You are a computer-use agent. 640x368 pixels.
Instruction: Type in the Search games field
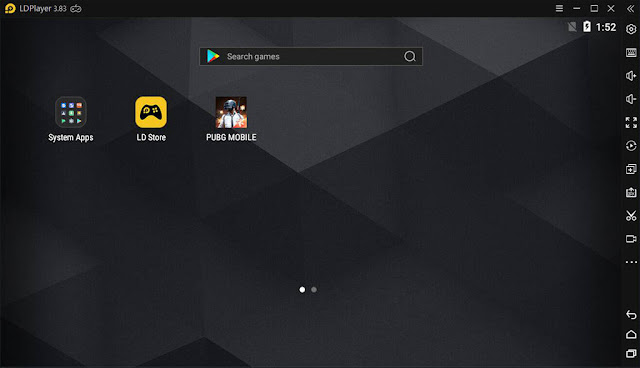(x=311, y=56)
